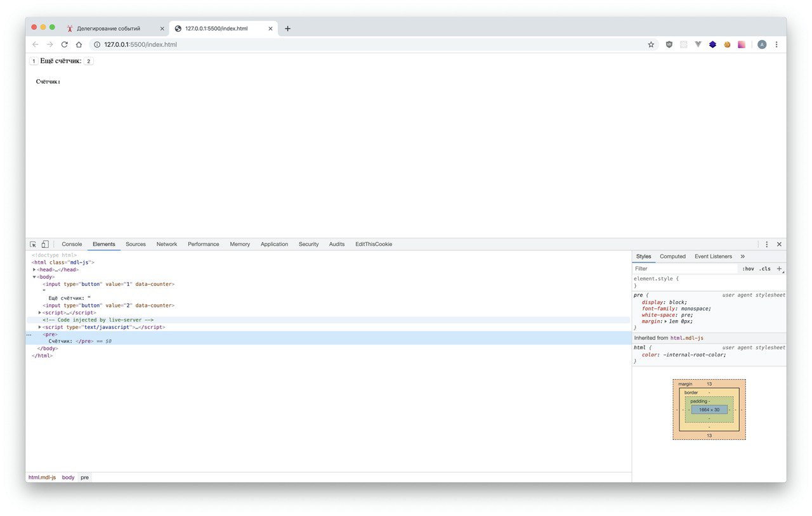Switch to the Console tab

[x=72, y=244]
